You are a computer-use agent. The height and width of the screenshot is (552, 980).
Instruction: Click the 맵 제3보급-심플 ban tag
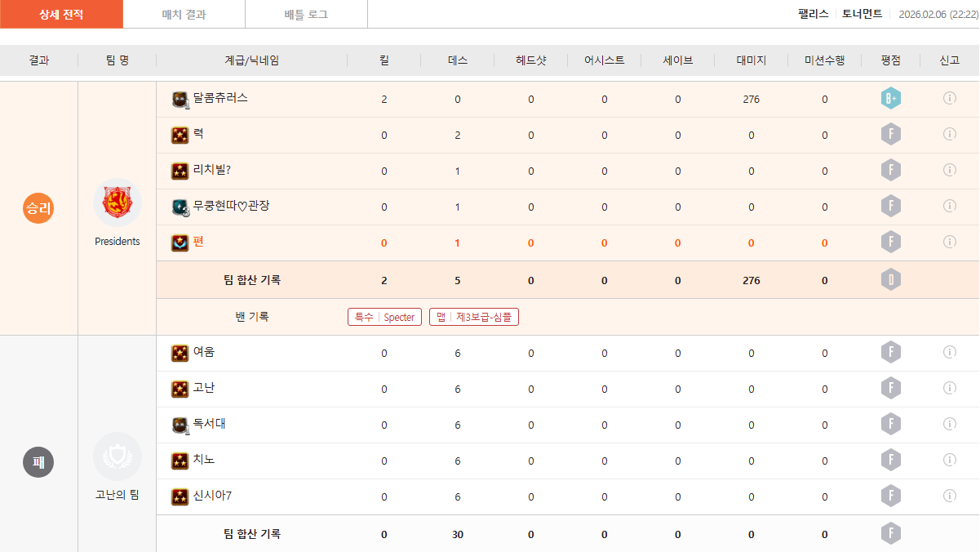[x=474, y=317]
